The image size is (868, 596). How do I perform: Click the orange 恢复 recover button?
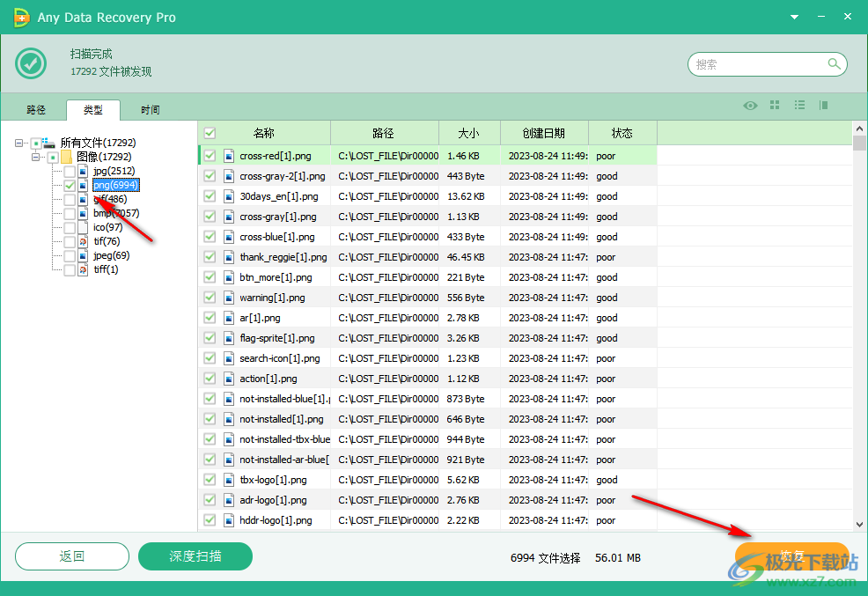(x=792, y=556)
